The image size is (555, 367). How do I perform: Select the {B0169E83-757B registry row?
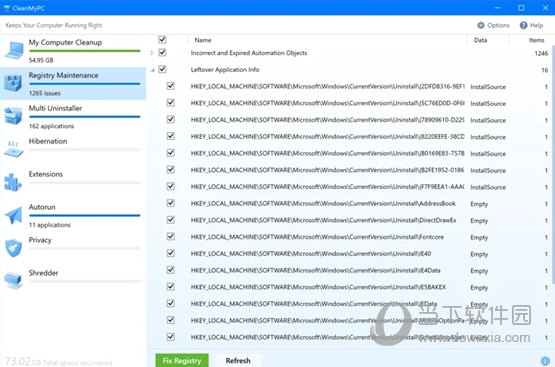pos(350,153)
